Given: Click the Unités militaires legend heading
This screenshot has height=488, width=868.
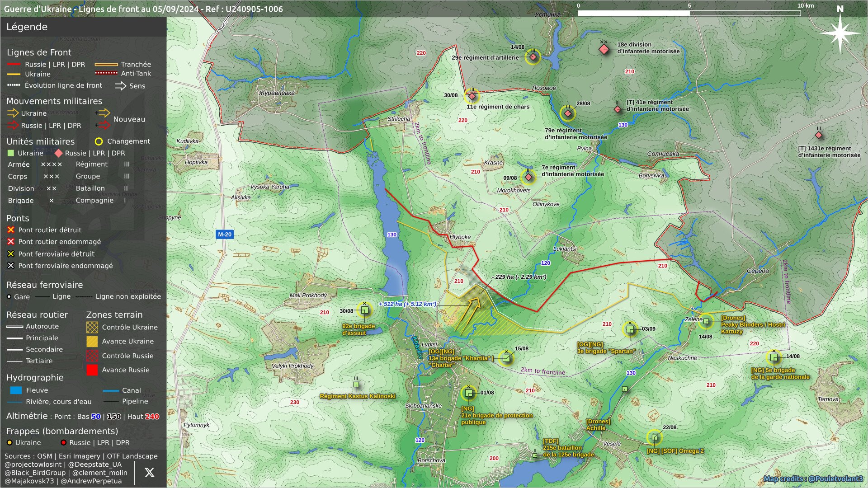Looking at the screenshot, I should click(x=40, y=142).
